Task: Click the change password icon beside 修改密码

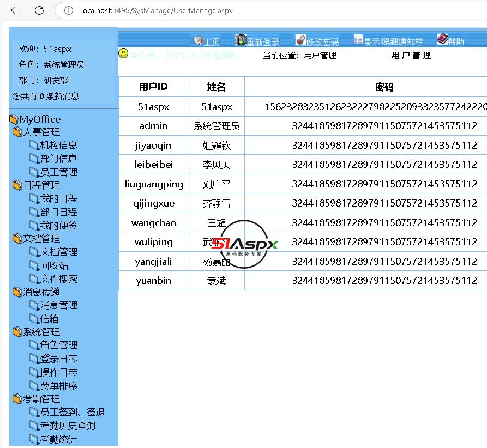Action: tap(300, 40)
